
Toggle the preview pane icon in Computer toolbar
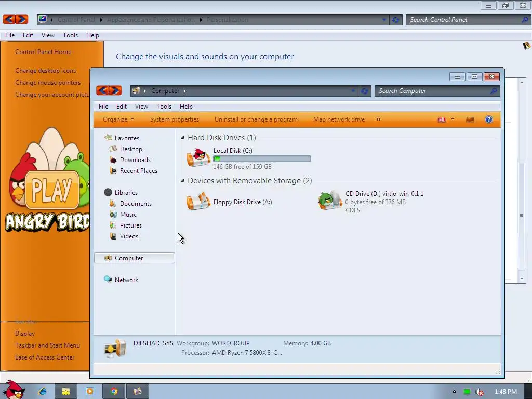[x=470, y=119]
